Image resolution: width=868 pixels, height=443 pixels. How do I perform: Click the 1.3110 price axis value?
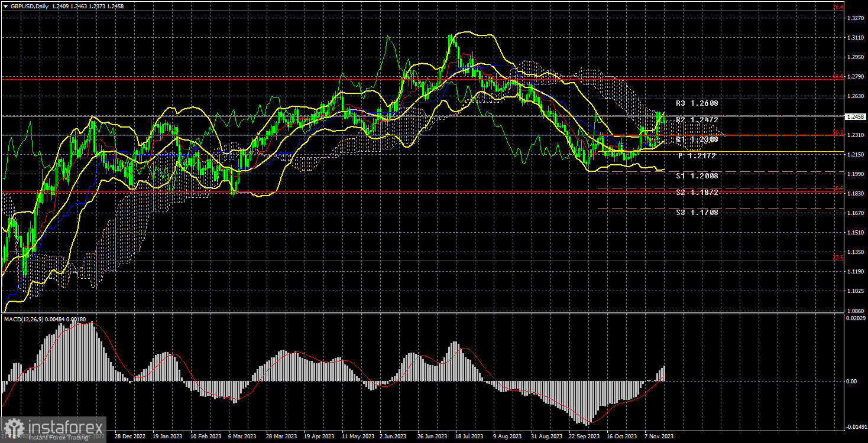pyautogui.click(x=856, y=37)
